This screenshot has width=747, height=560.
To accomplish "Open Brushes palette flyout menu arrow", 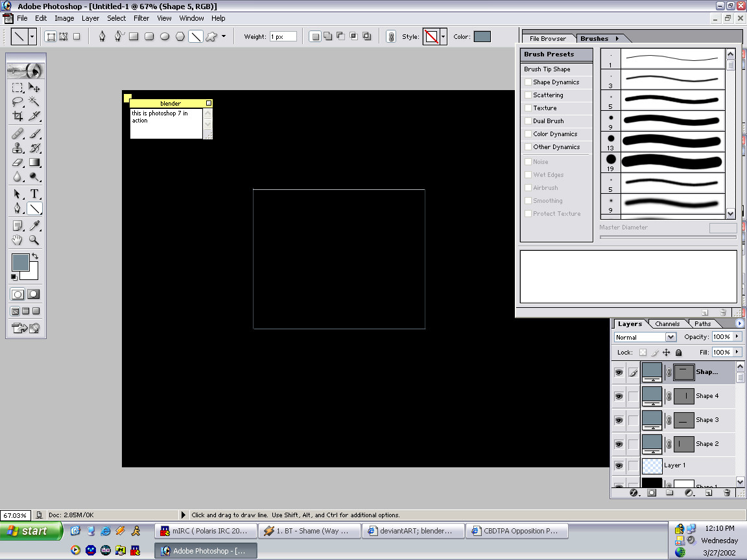I will point(617,39).
